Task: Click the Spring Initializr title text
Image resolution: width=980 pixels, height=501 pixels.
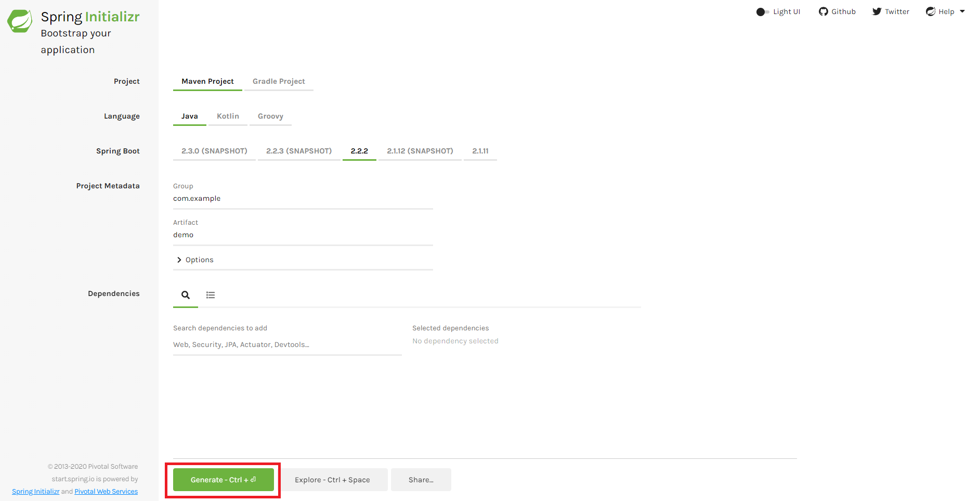Action: click(x=90, y=17)
